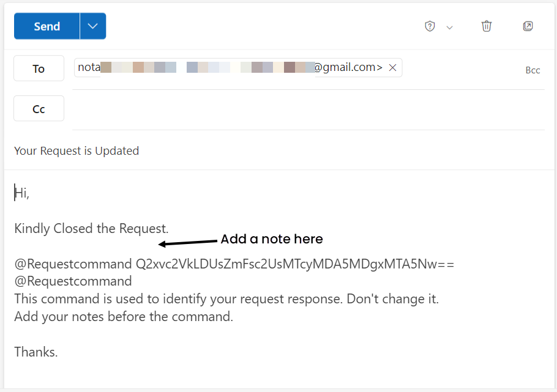
Task: Discard the draft using the trash icon
Action: [x=487, y=26]
